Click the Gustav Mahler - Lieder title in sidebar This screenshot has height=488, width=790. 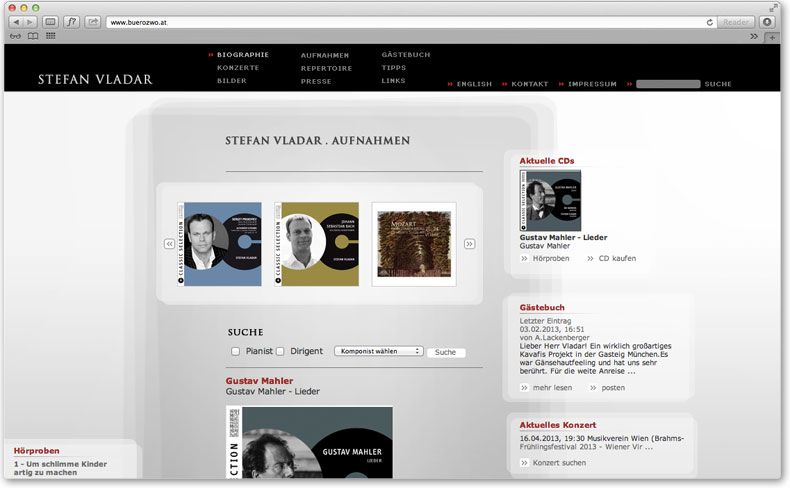(x=563, y=238)
